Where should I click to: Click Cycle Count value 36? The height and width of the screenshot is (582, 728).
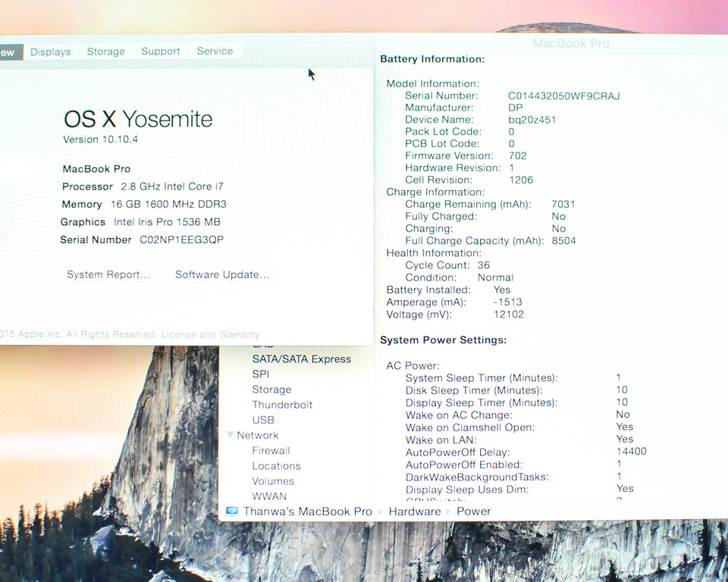coord(483,265)
